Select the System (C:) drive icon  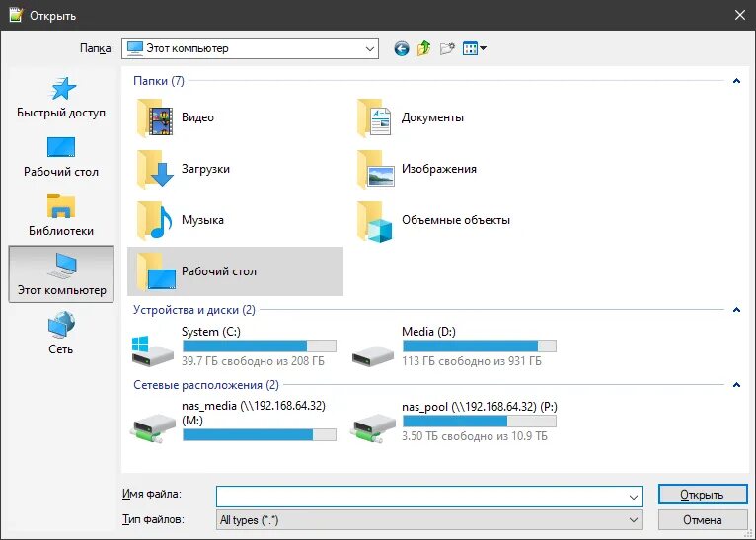pos(152,351)
